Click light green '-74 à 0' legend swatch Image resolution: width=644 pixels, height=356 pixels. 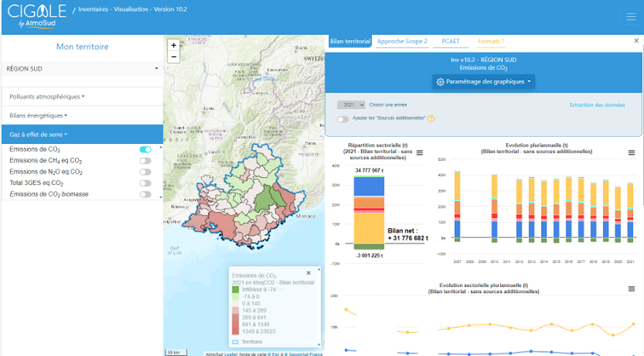[235, 296]
